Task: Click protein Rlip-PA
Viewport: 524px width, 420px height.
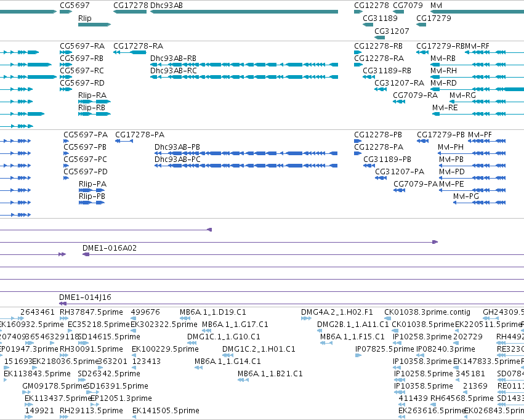Action: tap(92, 190)
